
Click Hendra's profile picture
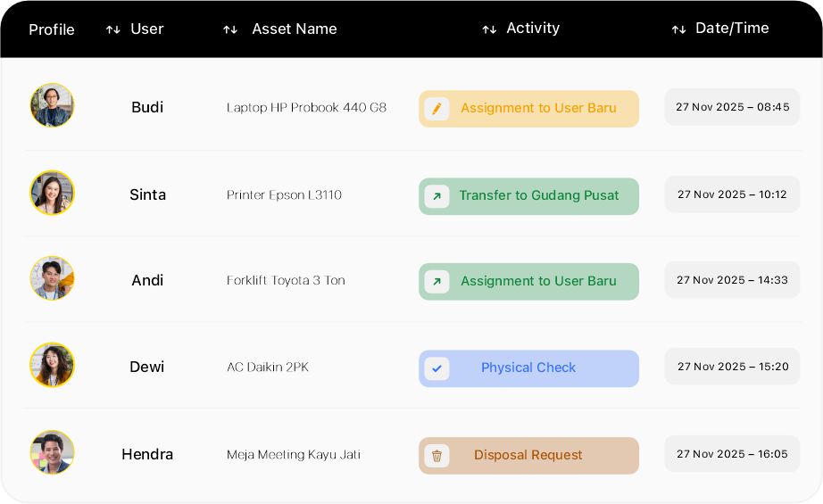click(52, 453)
